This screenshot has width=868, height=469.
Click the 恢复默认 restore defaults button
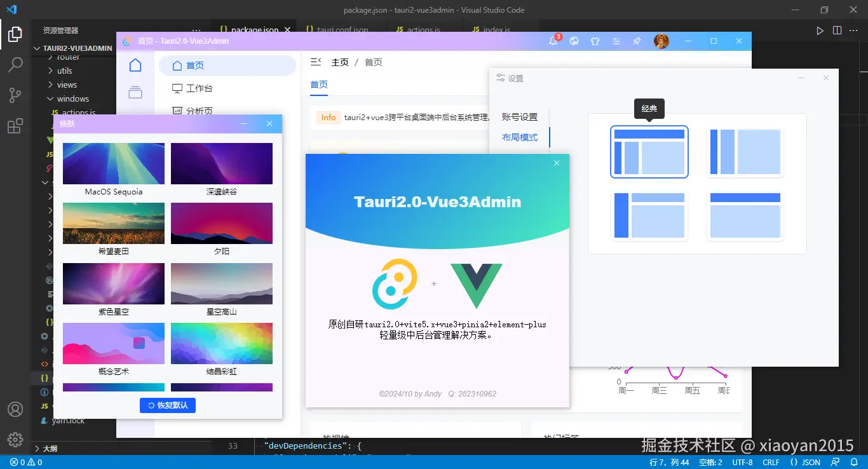pos(167,405)
